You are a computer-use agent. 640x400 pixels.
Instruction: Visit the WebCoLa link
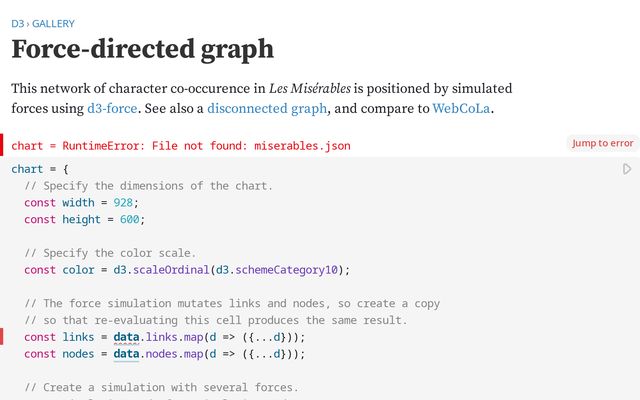[x=461, y=108]
